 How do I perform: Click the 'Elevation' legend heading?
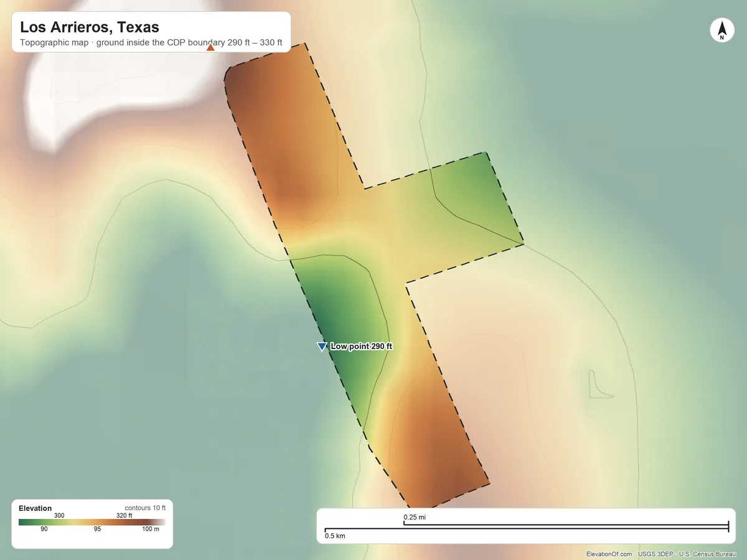tap(35, 508)
